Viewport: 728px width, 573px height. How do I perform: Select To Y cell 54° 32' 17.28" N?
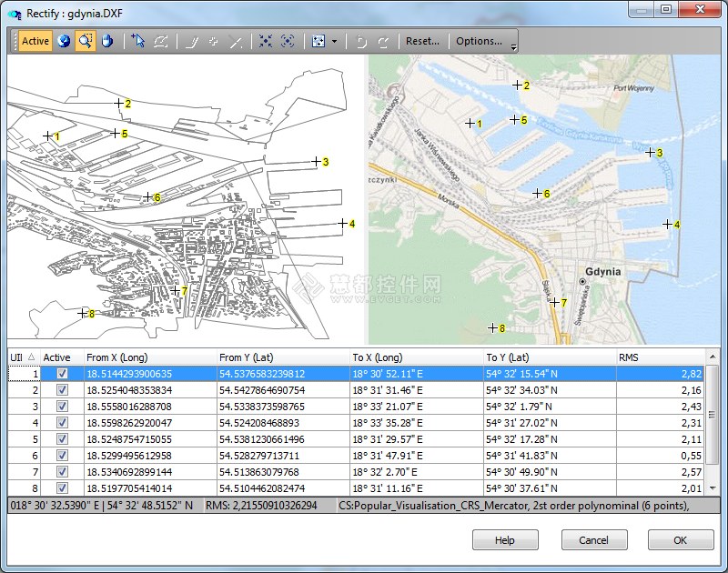tap(550, 439)
